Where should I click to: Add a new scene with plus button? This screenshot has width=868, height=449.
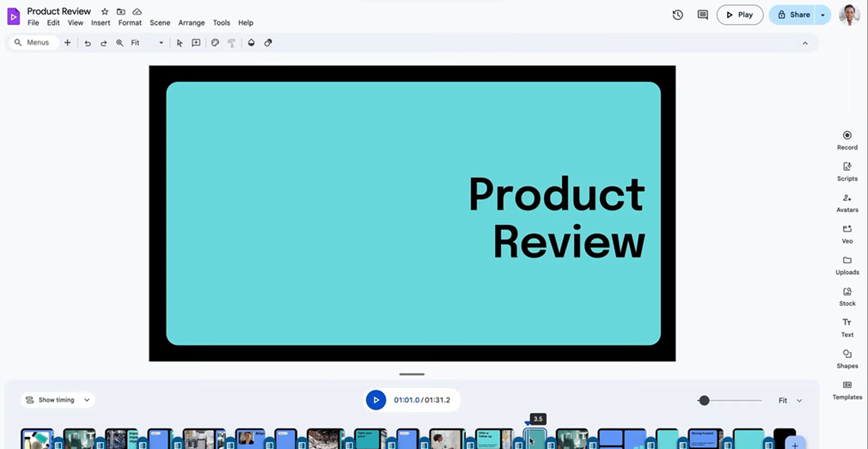(795, 444)
